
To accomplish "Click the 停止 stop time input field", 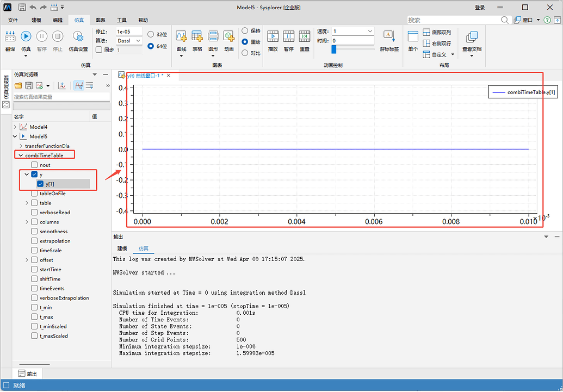I will 129,32.
